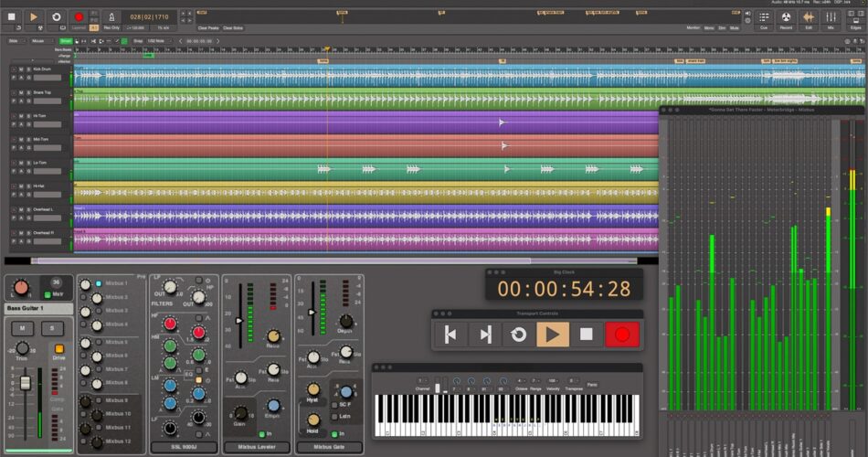Image resolution: width=868 pixels, height=457 pixels.
Task: Click the Play button in Transport Controls window
Action: coord(552,335)
